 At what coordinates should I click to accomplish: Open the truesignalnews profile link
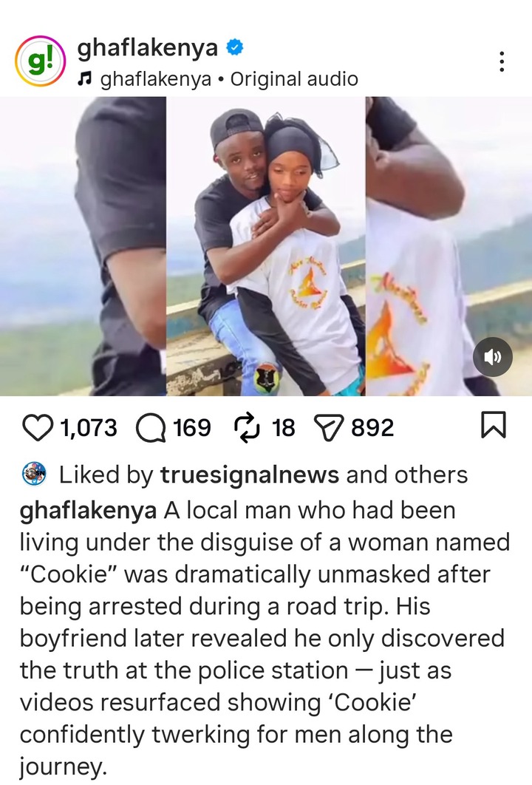tap(250, 475)
